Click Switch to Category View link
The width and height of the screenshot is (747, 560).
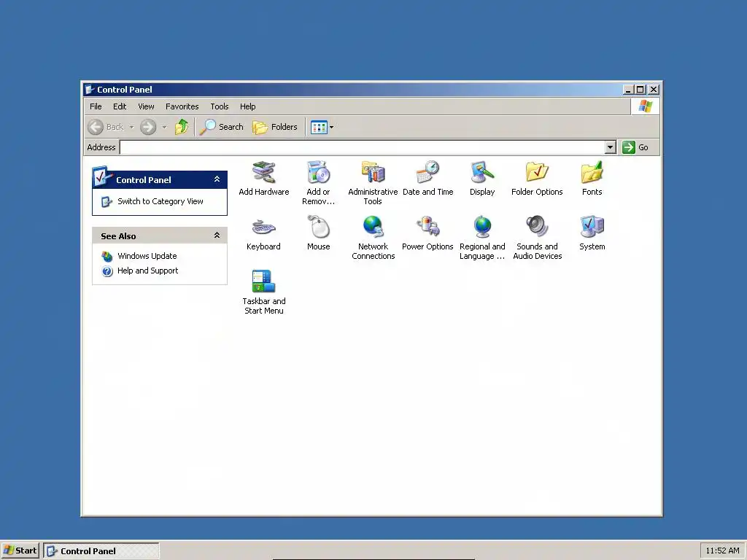[x=160, y=201]
